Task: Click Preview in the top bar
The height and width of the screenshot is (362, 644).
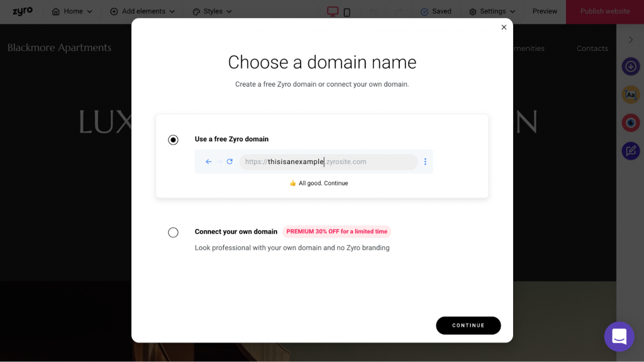Action: point(545,11)
